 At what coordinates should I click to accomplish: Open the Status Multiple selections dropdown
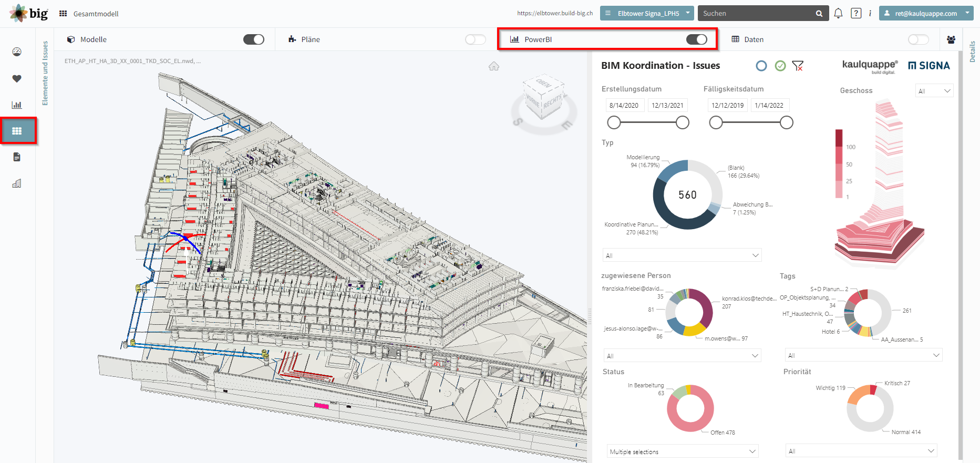point(683,451)
